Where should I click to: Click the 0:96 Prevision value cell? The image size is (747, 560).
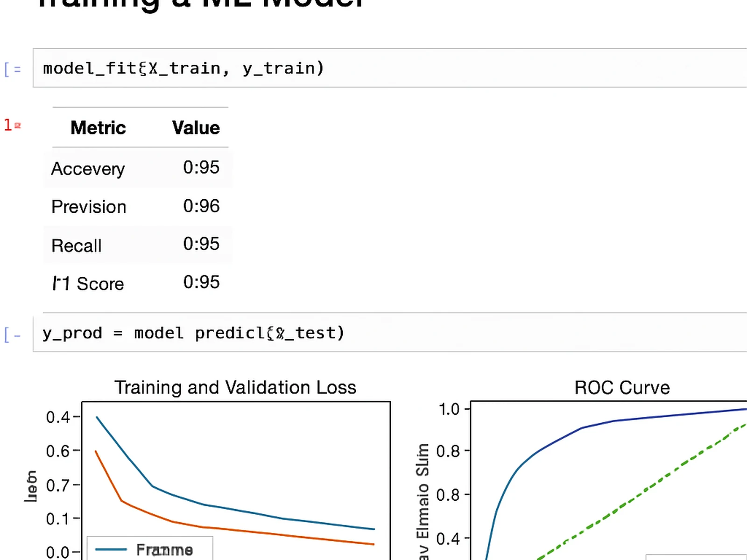pyautogui.click(x=201, y=206)
